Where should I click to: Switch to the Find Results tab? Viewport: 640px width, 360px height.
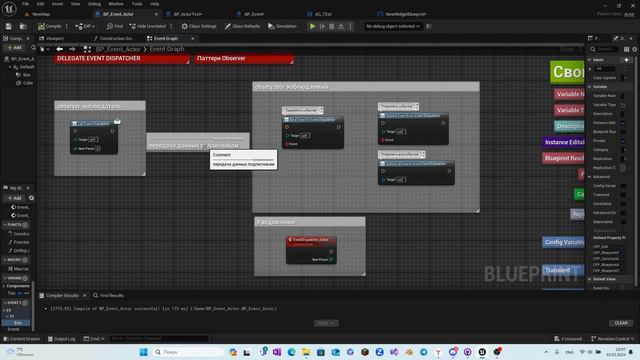point(108,295)
